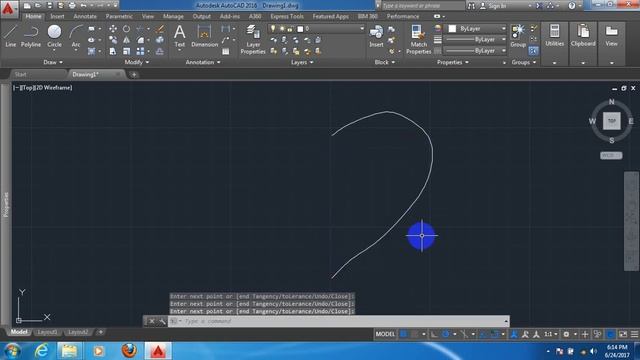Click the customization menu in status bar
The image size is (640, 360).
click(x=634, y=334)
